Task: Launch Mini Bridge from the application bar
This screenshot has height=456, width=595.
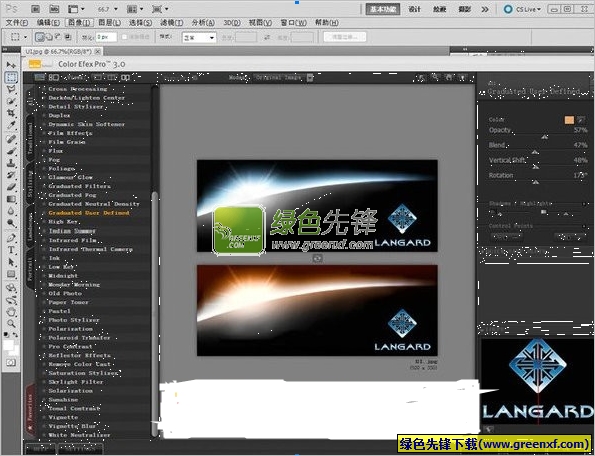Action: (x=54, y=9)
